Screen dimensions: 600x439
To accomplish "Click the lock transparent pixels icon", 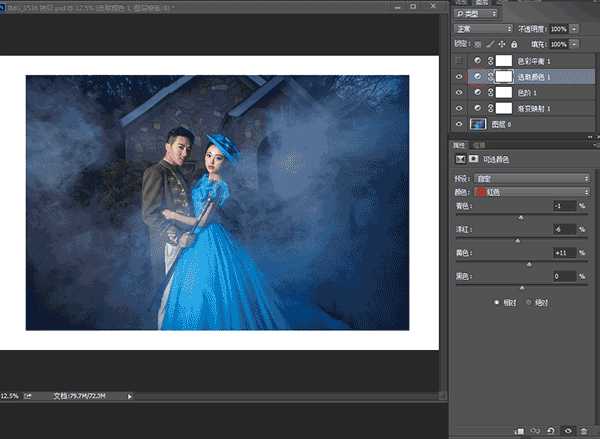I will pos(478,44).
